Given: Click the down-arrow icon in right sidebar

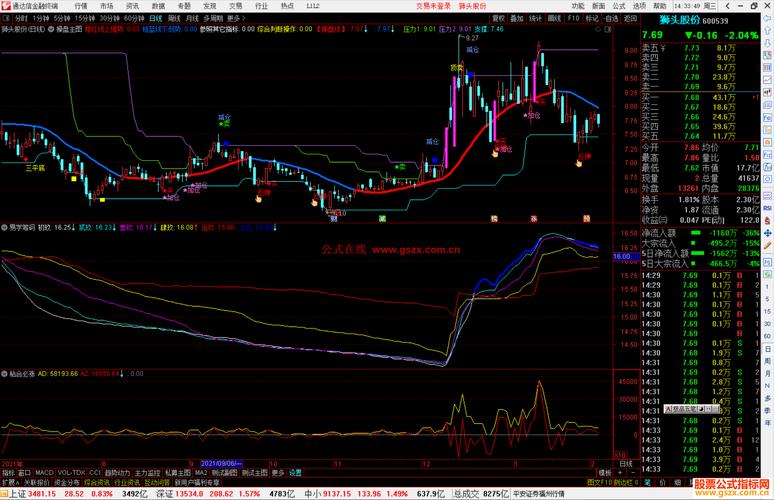Looking at the screenshot, I should pos(768,43).
